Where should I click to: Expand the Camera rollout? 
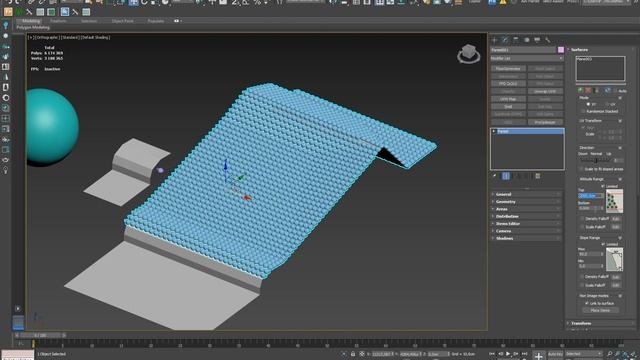tap(527, 231)
